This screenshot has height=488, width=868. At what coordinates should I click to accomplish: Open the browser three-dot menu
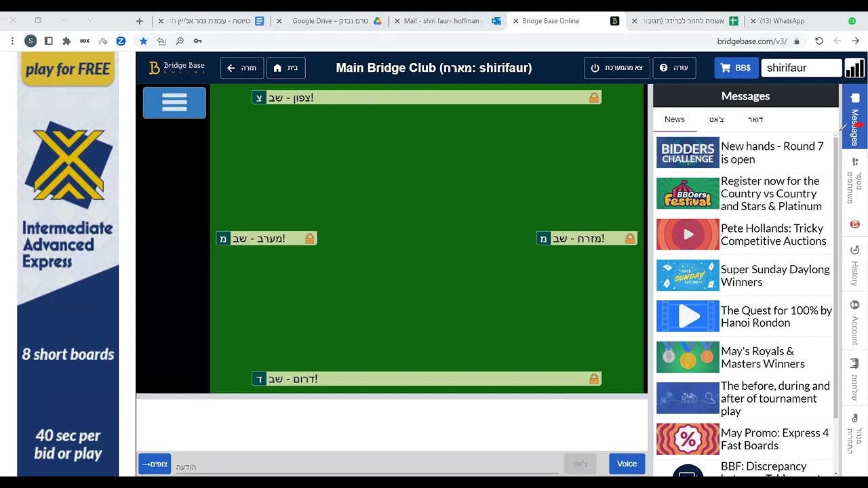[12, 41]
